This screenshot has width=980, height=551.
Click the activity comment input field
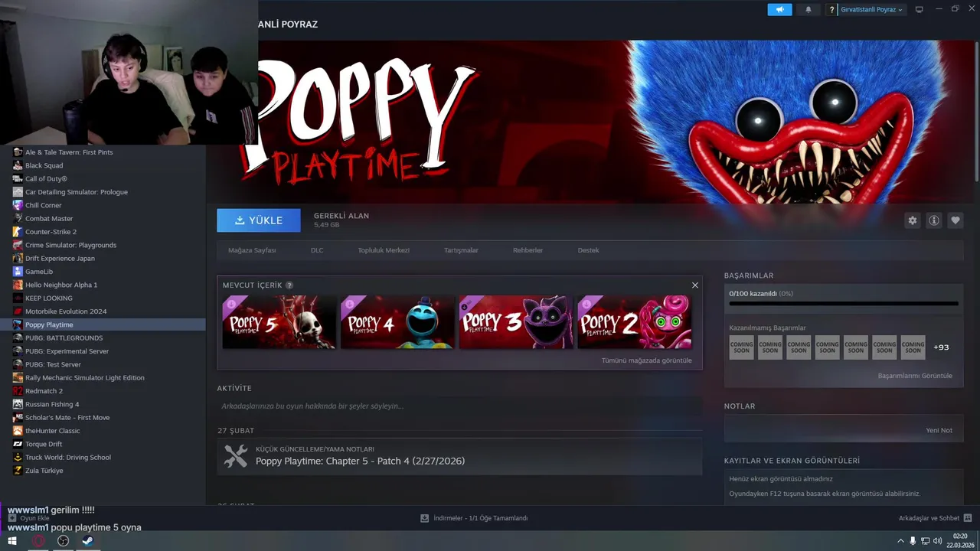459,406
